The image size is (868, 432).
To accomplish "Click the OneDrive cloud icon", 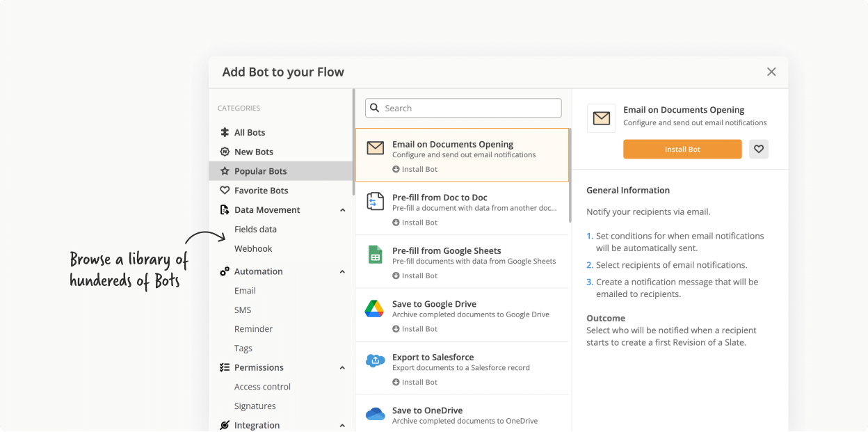I will pos(375,415).
